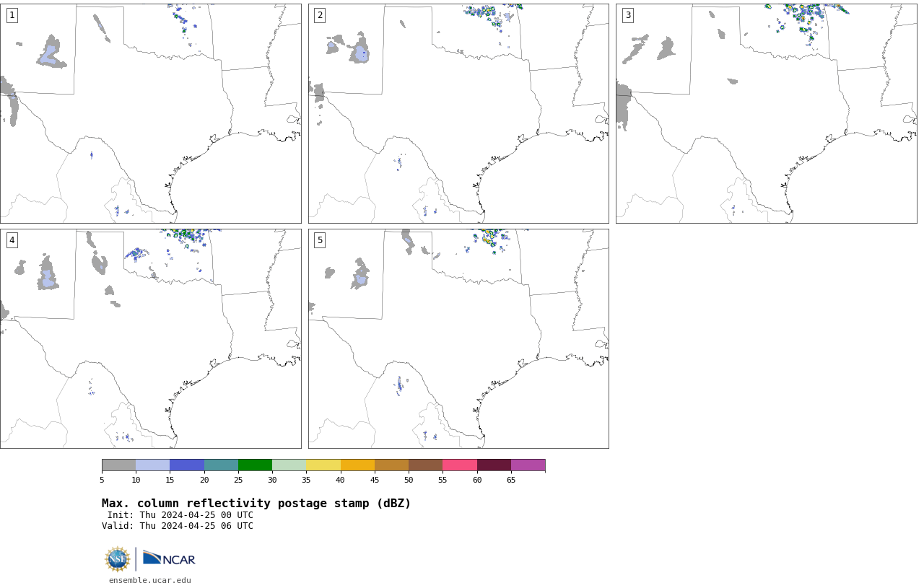The height and width of the screenshot is (588, 924).
Task: Click the panel number 4 label box
Action: click(x=12, y=240)
